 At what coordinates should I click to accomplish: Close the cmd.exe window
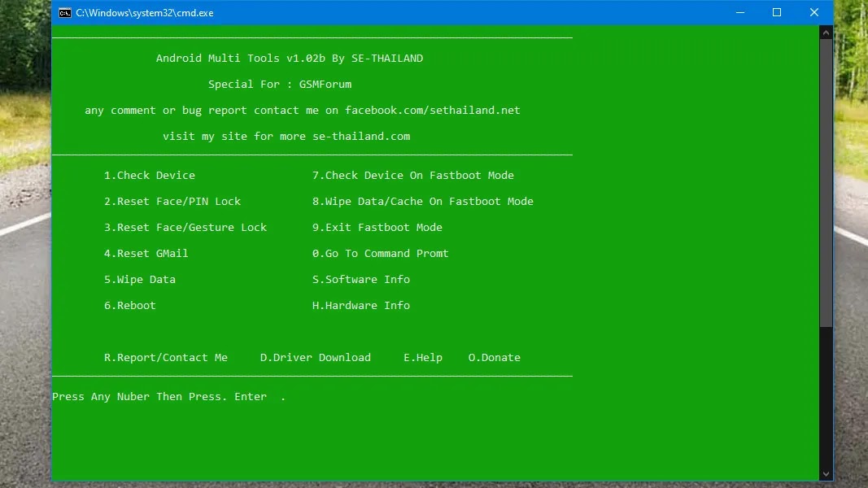(813, 12)
